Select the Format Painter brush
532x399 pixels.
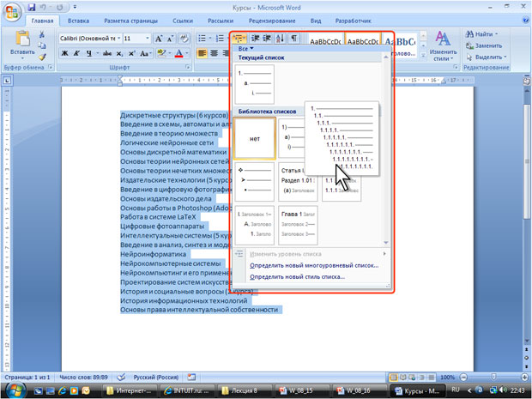pos(42,57)
